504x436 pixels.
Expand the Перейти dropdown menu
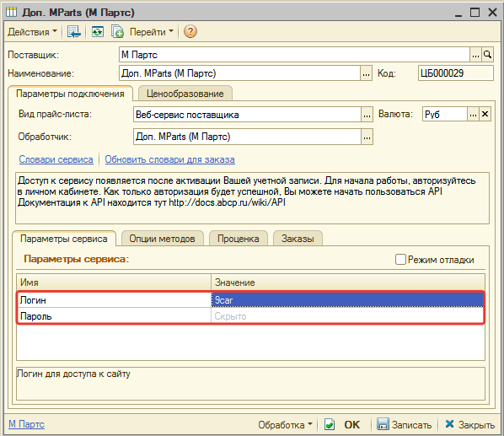pos(152,32)
